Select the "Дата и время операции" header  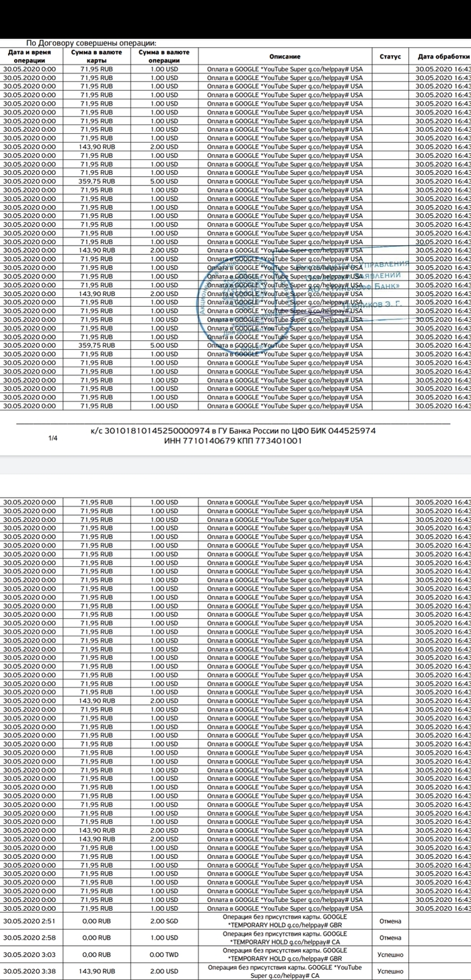point(30,56)
